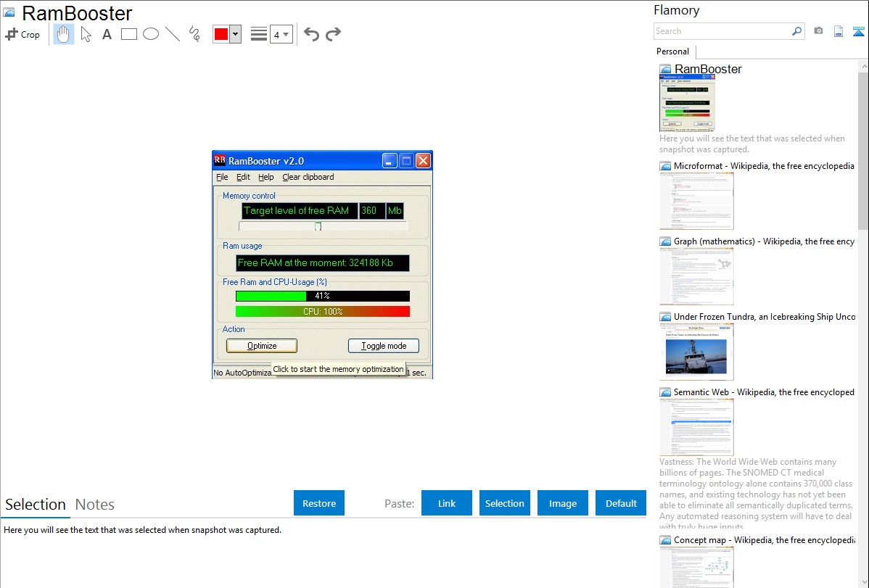
Task: Click the icon beside the Concept map entry
Action: 665,540
